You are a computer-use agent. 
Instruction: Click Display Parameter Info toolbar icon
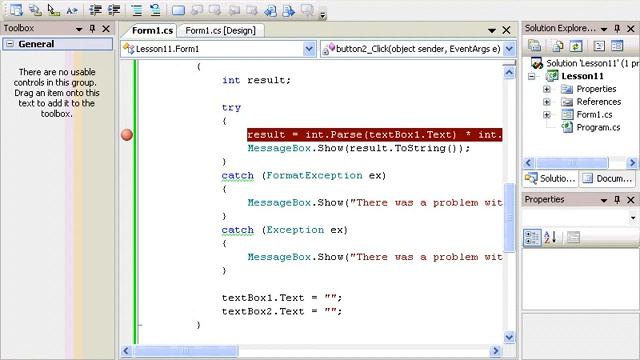point(35,10)
